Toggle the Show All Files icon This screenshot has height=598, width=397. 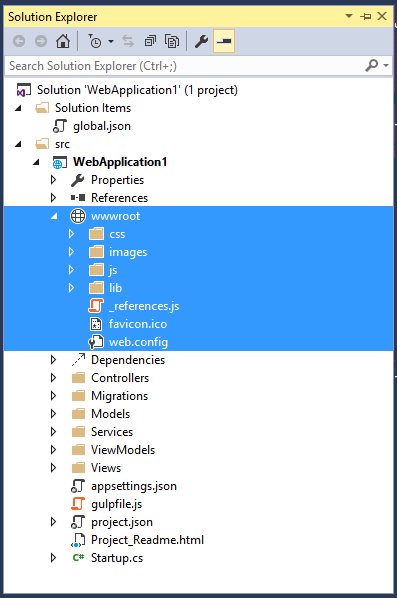(x=172, y=41)
